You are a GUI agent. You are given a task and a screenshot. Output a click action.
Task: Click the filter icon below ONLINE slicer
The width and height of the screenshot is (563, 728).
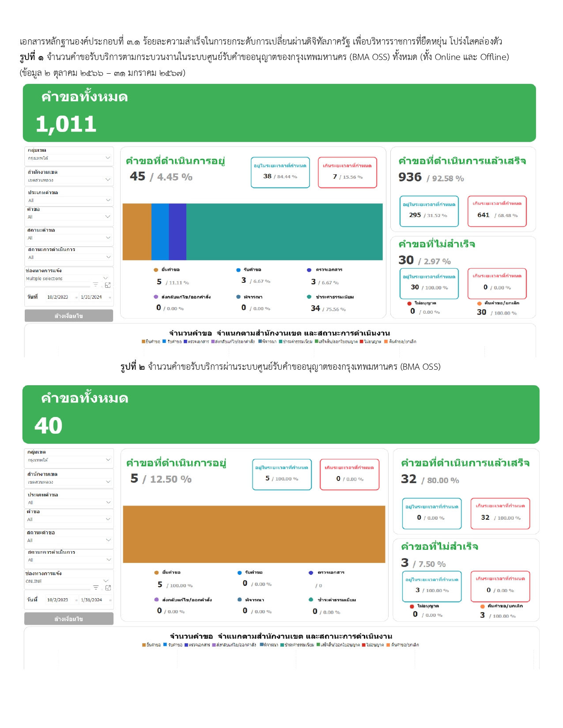[95, 587]
